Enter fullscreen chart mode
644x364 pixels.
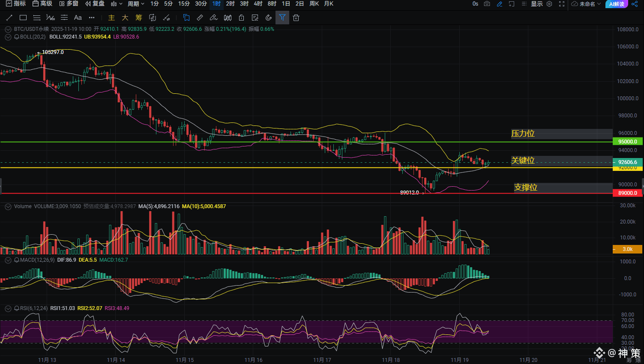562,4
